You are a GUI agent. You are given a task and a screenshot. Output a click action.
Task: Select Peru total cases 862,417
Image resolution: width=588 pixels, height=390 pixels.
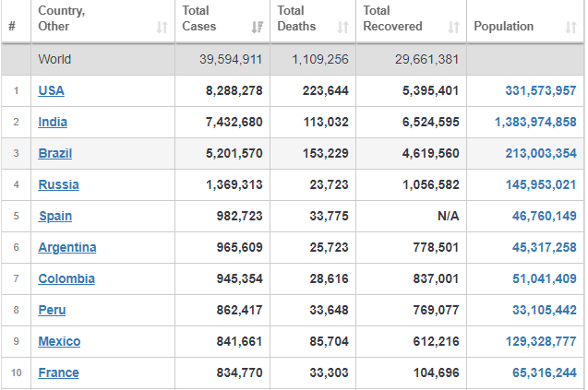point(239,310)
